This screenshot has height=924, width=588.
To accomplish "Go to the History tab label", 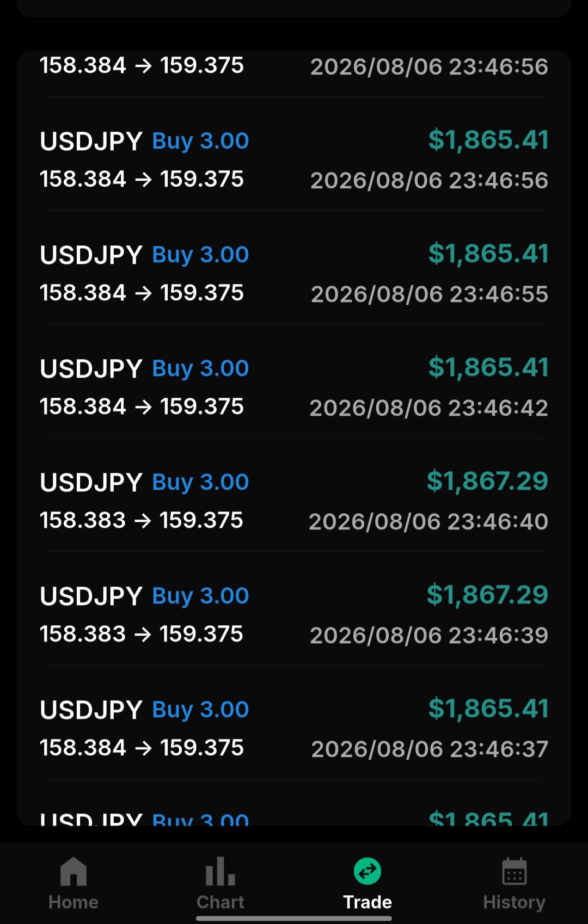I will tap(514, 902).
